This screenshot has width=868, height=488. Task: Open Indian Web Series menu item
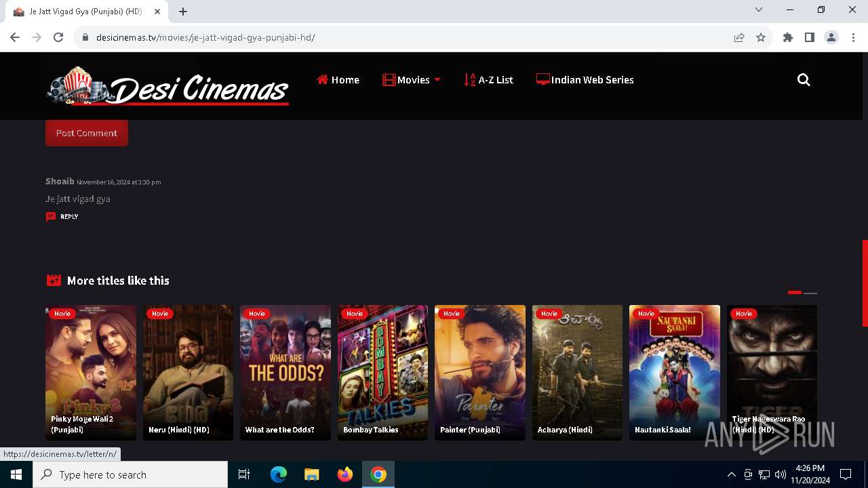[x=585, y=80]
